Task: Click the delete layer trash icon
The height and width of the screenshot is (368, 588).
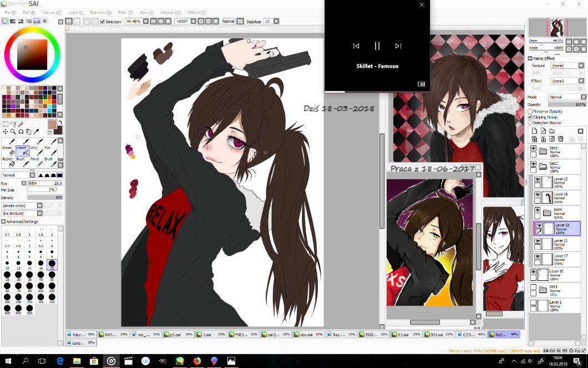Action: point(560,139)
